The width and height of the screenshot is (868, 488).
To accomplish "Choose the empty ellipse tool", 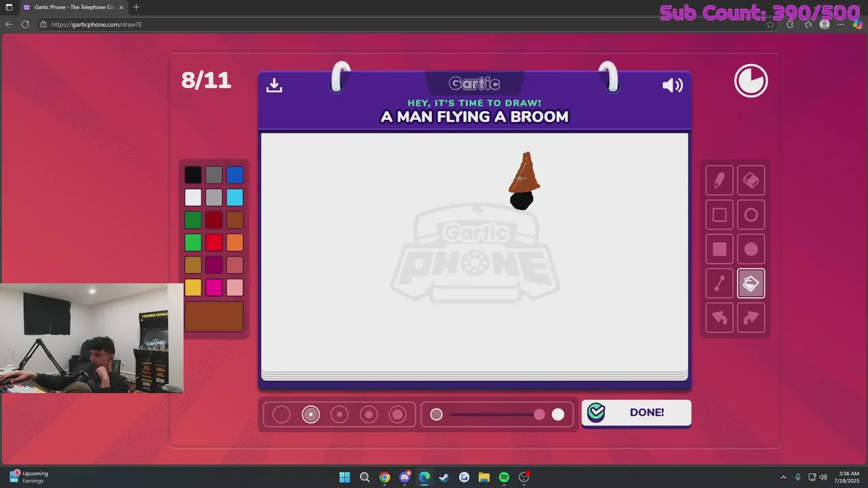I will click(751, 215).
